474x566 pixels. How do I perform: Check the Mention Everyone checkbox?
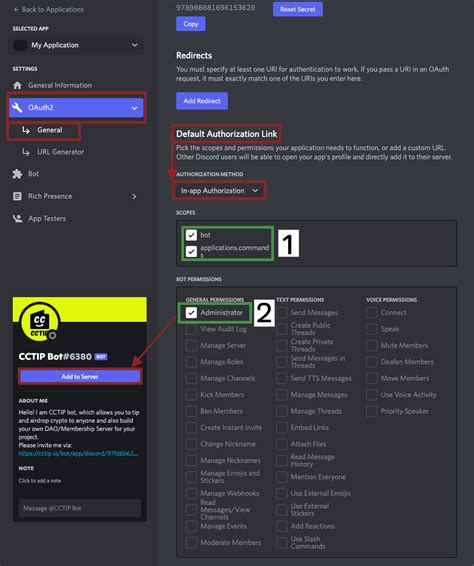point(281,477)
